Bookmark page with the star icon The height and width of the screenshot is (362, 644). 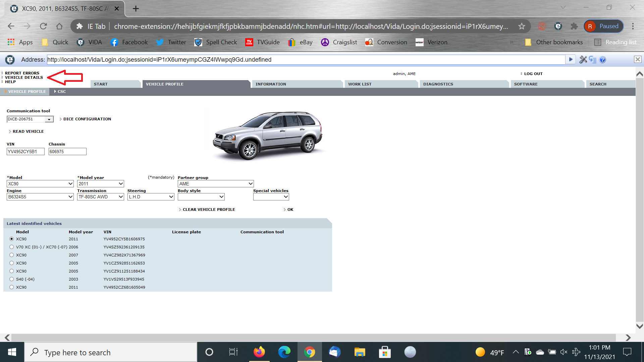tap(522, 26)
